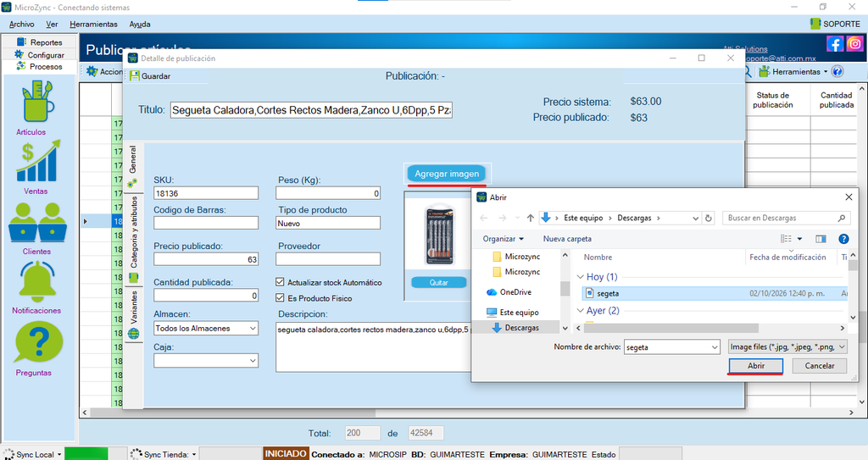Go up one folder level in Abrir
The height and width of the screenshot is (460, 868).
(531, 218)
